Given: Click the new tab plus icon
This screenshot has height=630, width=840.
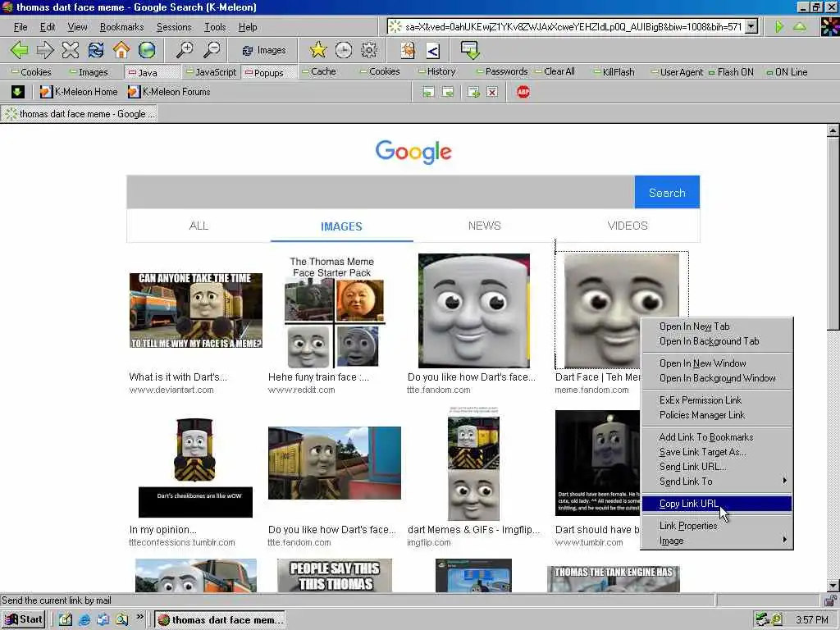Looking at the screenshot, I should (473, 92).
